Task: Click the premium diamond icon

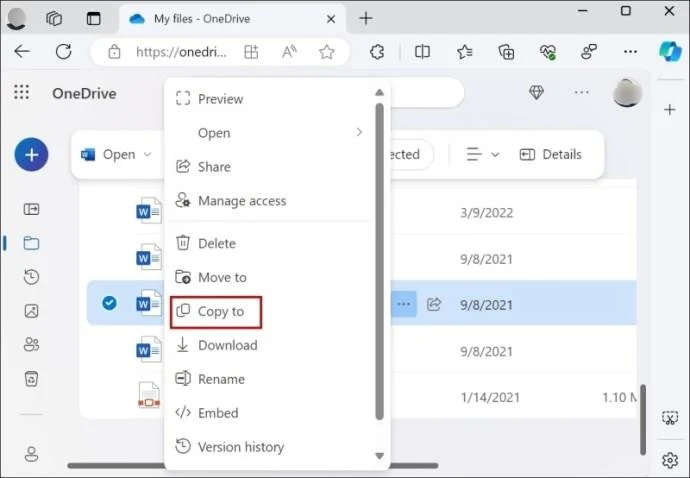Action: point(536,93)
